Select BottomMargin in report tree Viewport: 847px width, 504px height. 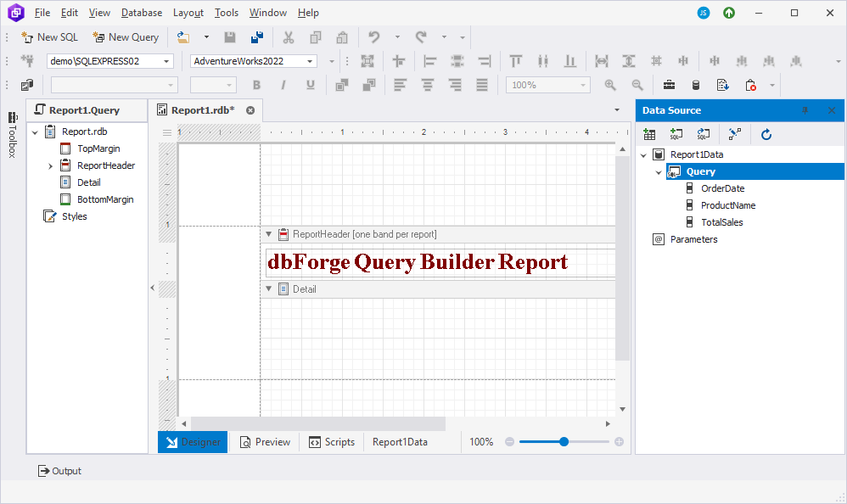point(105,199)
